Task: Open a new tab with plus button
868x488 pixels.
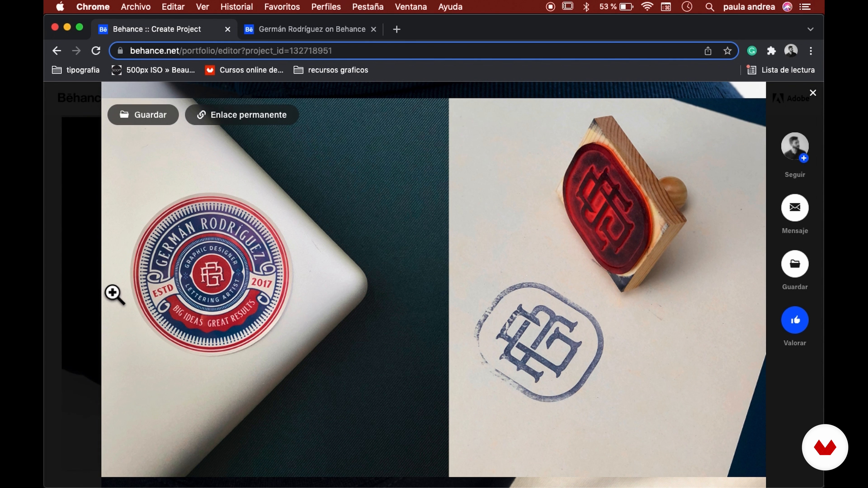Action: [397, 29]
